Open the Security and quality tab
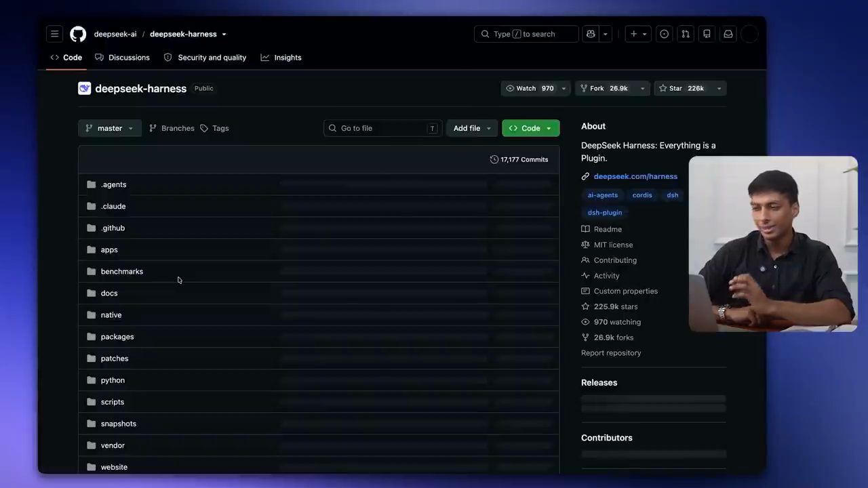The image size is (868, 488). pos(205,58)
